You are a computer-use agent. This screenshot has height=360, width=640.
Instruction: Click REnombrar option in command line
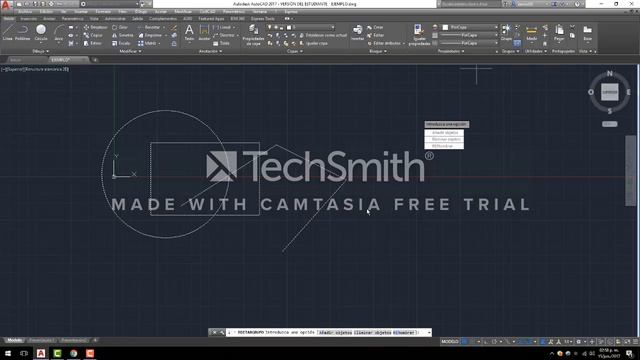(x=404, y=333)
